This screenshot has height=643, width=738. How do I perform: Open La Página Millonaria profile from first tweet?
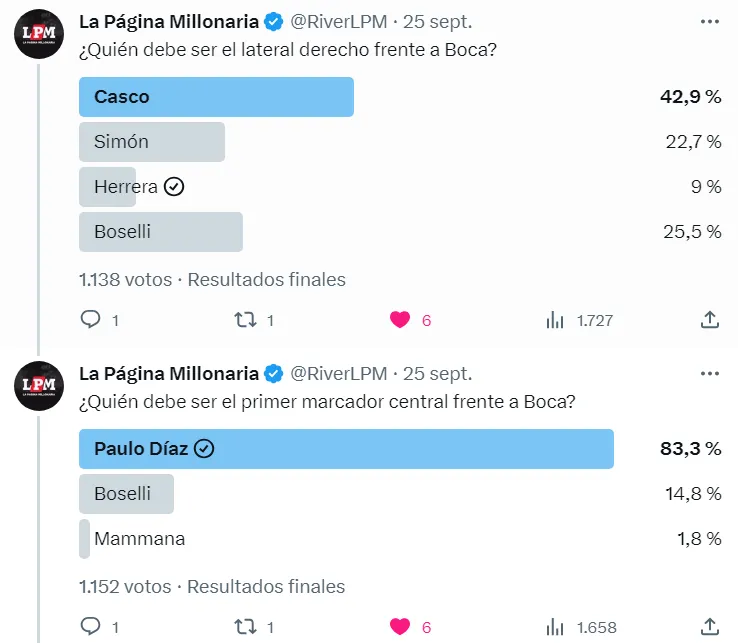click(x=168, y=22)
